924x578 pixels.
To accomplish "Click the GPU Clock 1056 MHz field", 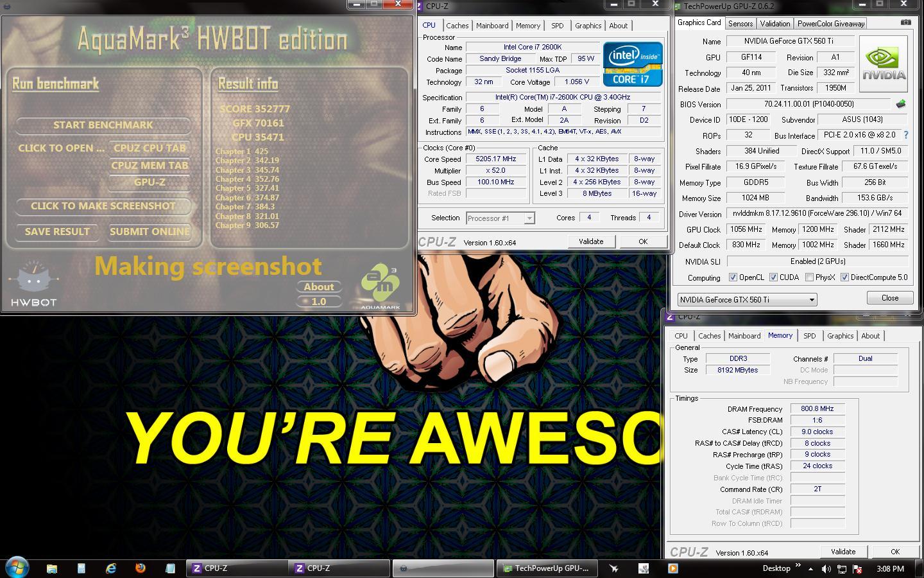I will 746,229.
